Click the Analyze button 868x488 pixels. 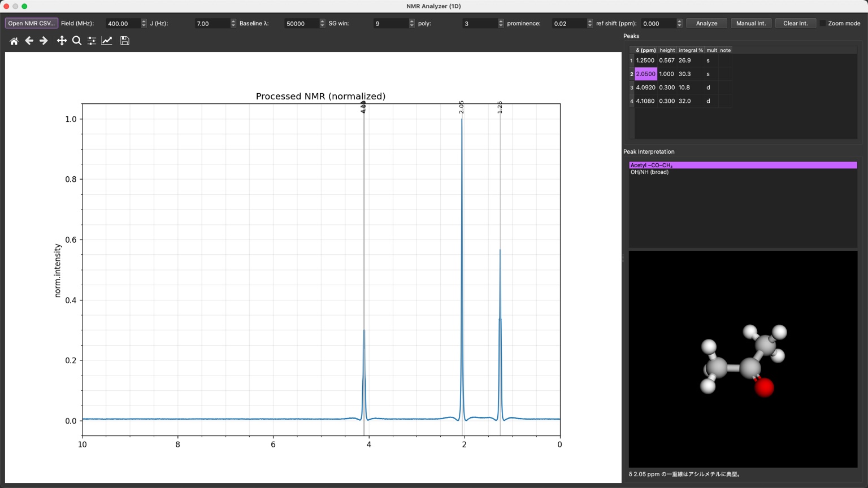(x=706, y=23)
